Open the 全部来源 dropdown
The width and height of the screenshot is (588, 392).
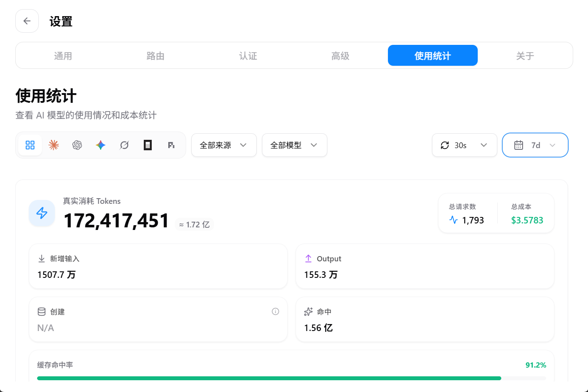coord(224,145)
